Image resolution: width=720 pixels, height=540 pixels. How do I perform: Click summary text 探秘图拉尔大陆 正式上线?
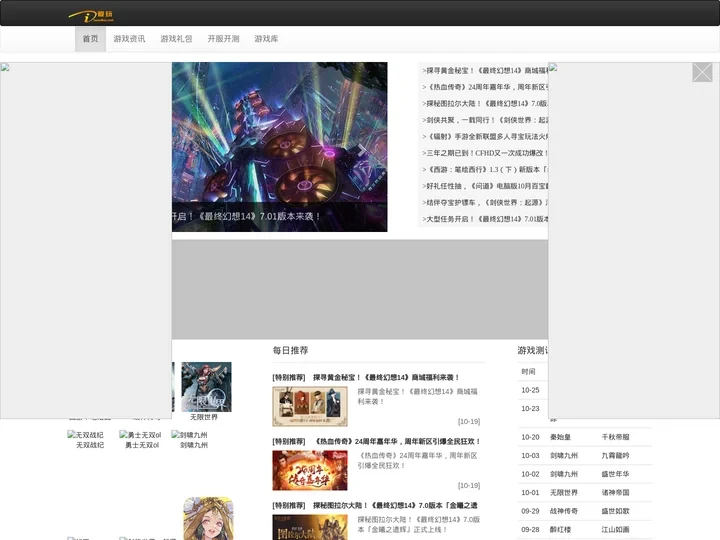click(418, 524)
